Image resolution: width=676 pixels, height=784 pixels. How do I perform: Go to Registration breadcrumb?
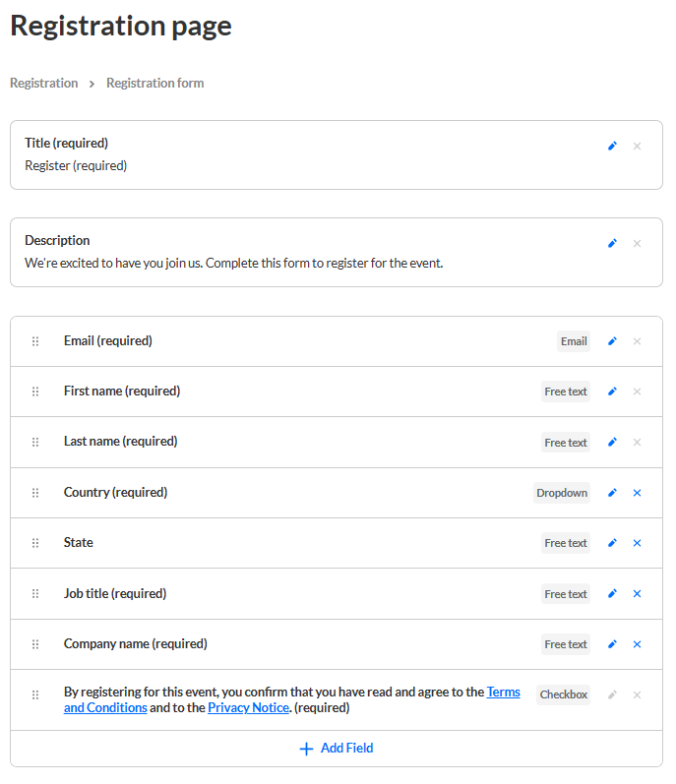(43, 84)
